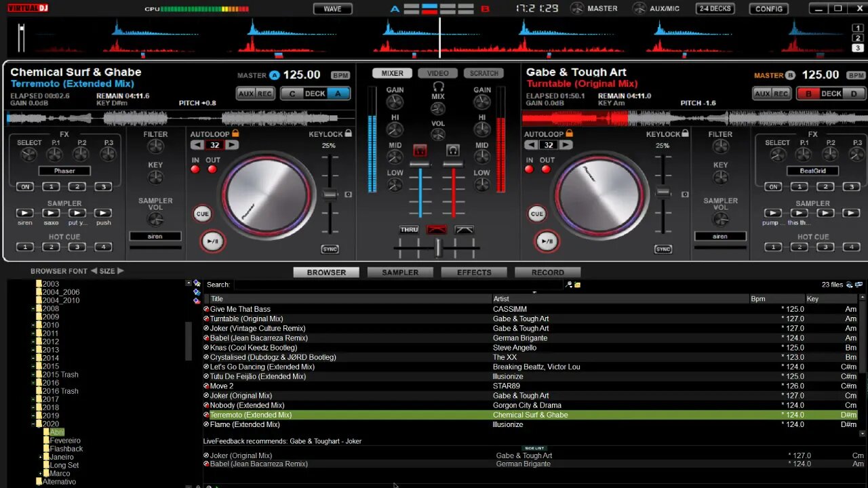
Task: Decrease autoloop length on deck A
Action: point(197,145)
